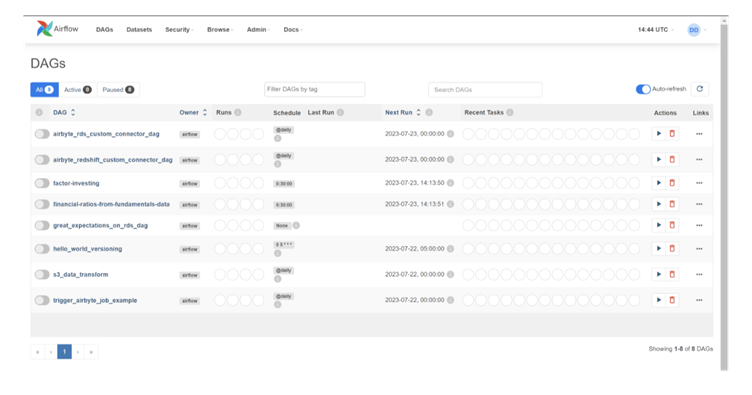This screenshot has height=395, width=752.
Task: Open the 14:44 UTC timezone dropdown
Action: [x=656, y=30]
